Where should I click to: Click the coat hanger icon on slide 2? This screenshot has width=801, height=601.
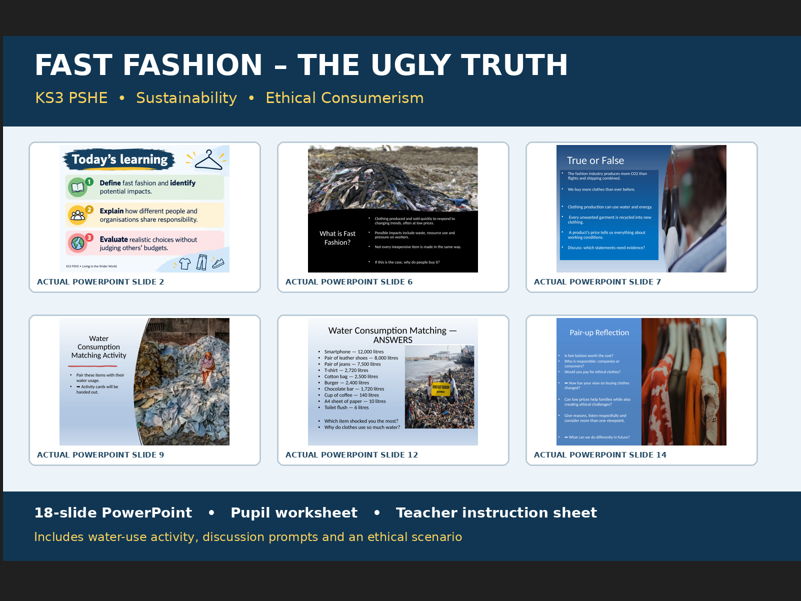208,159
